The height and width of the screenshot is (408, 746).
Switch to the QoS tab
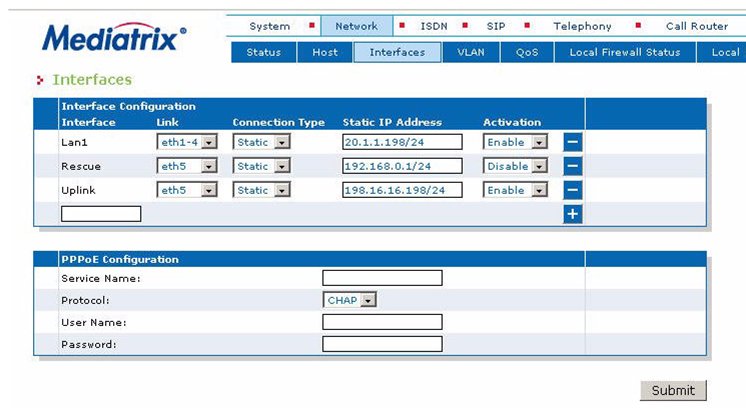527,52
